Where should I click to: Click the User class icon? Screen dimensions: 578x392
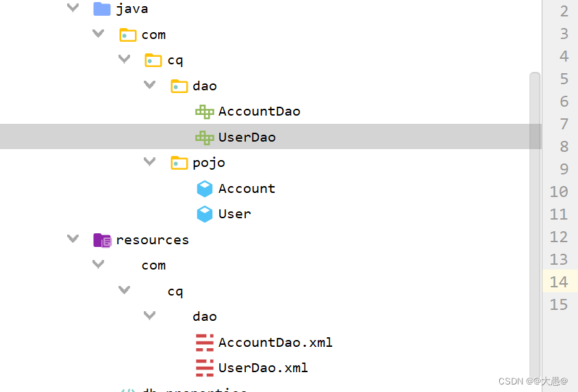[205, 214]
